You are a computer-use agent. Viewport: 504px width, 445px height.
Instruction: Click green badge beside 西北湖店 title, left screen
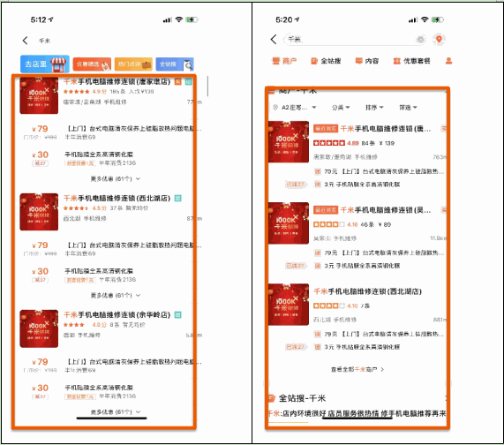click(x=177, y=198)
